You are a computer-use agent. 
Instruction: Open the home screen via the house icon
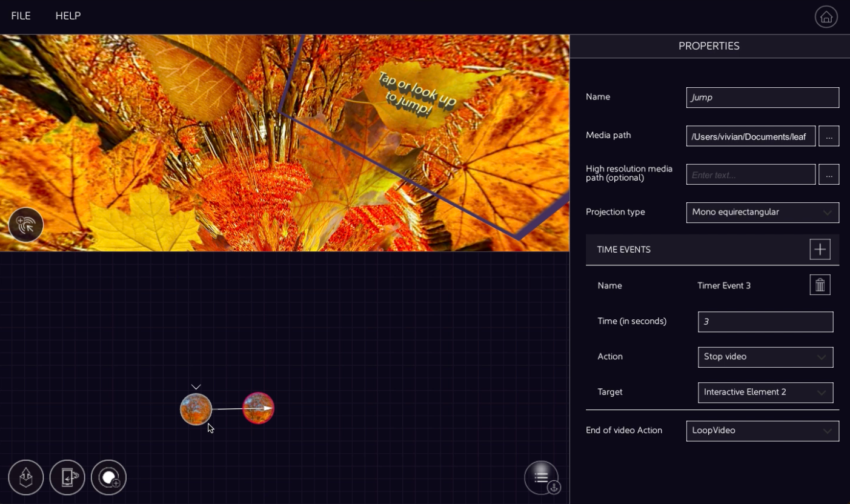(x=826, y=16)
